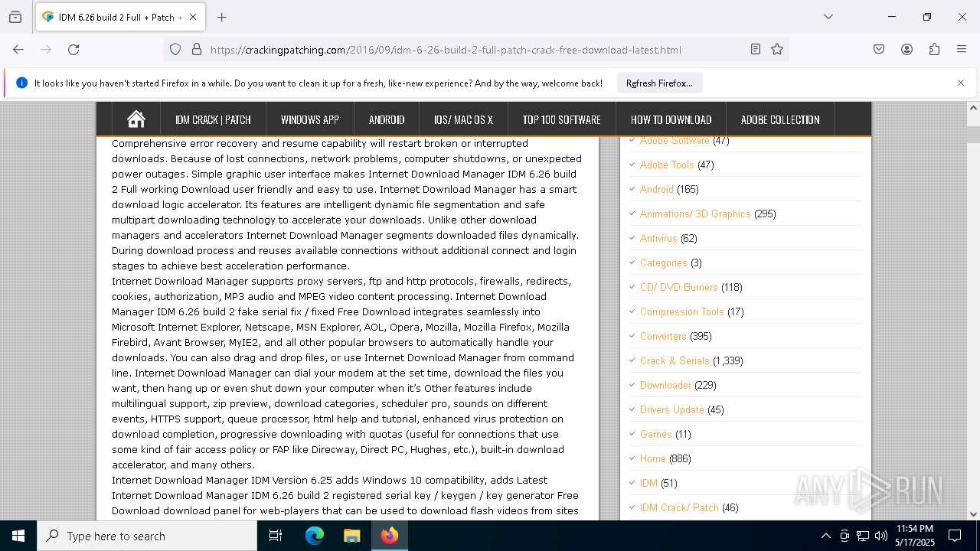
Task: Open the Games category link
Action: [656, 434]
